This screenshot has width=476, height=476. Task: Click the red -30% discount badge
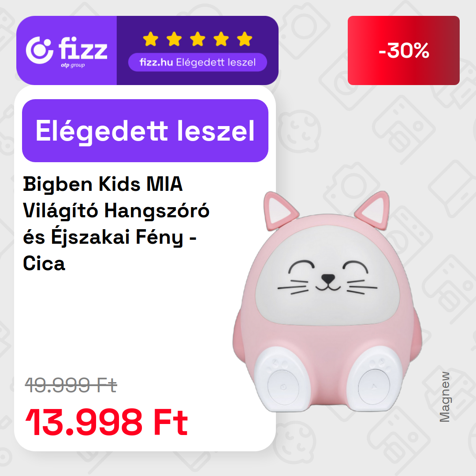coord(403,50)
